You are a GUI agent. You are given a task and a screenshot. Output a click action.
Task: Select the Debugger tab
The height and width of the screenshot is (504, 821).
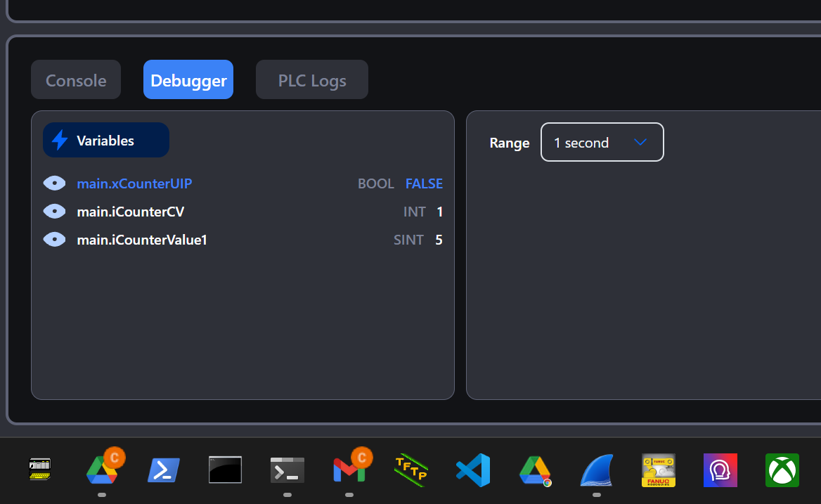[188, 80]
